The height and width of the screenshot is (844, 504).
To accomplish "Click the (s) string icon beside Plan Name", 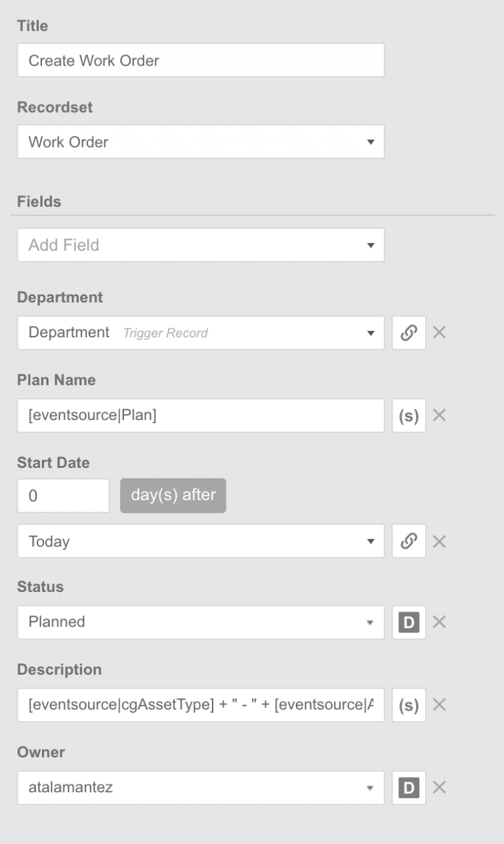I will pos(408,415).
